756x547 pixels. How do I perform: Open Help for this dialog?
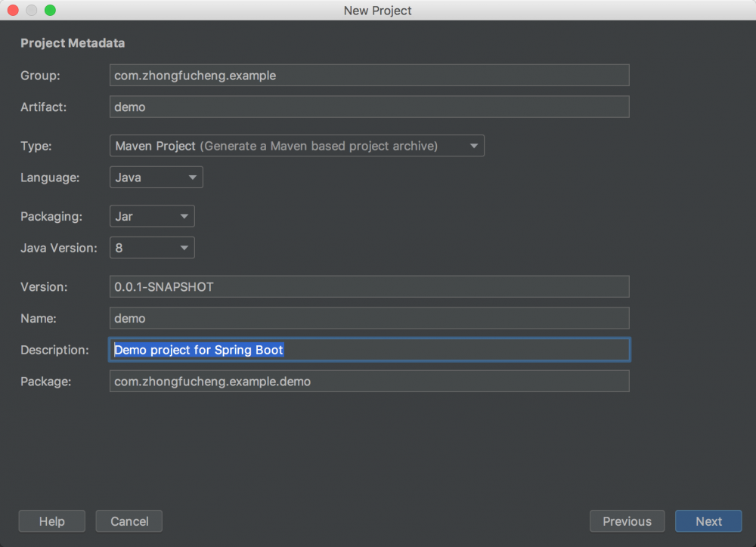coord(51,521)
